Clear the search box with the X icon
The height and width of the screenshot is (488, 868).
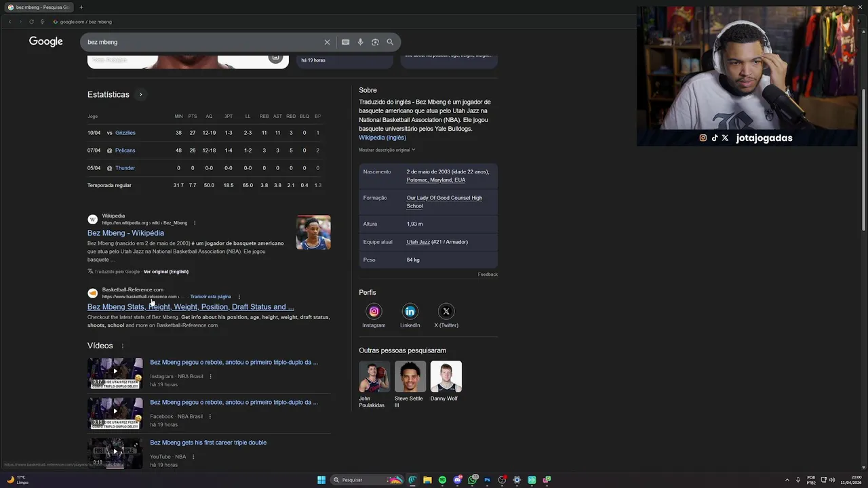(327, 42)
